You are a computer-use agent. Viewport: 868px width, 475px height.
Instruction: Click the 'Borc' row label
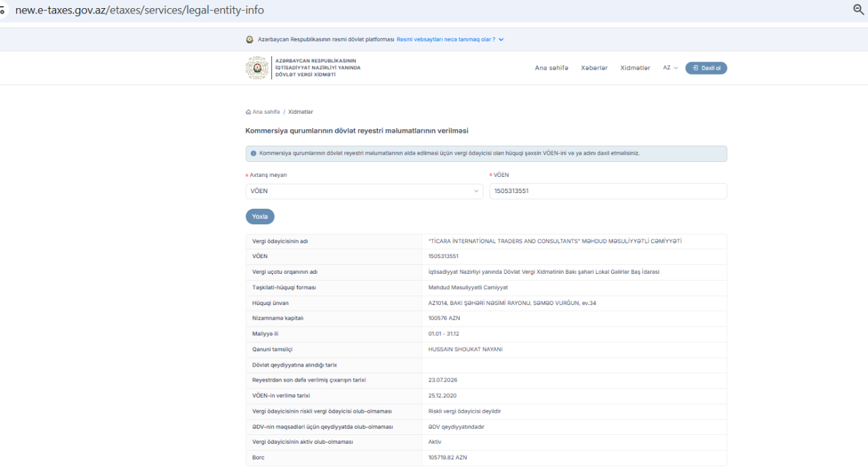(x=258, y=458)
